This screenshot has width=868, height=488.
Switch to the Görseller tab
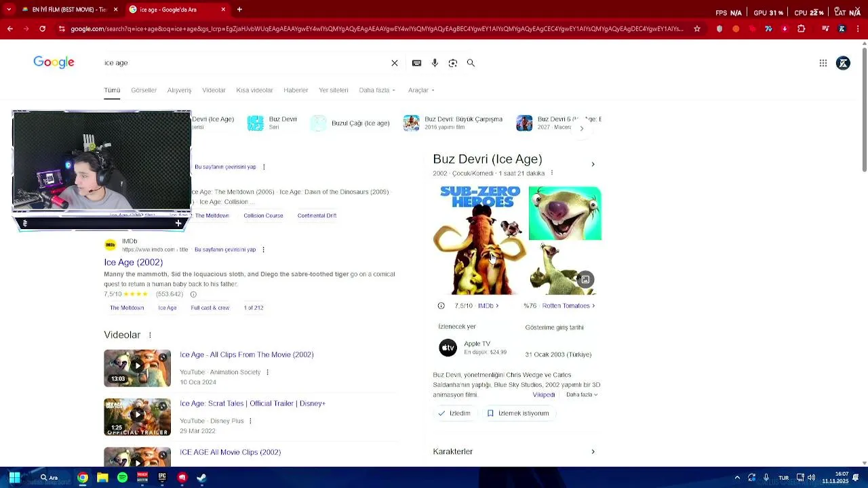[144, 90]
